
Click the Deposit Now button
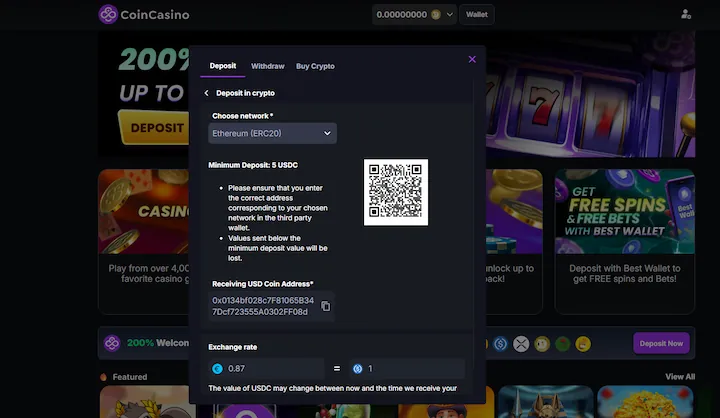pos(661,343)
